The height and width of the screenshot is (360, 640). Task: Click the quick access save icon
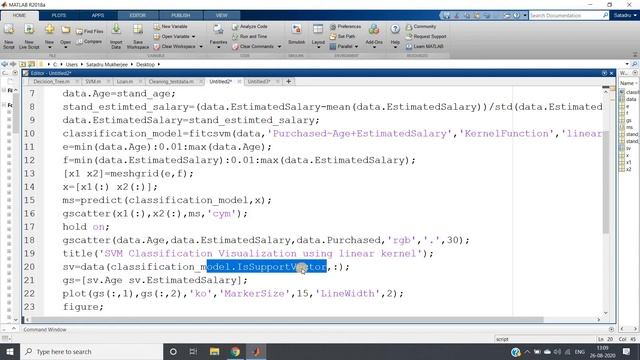coord(447,16)
